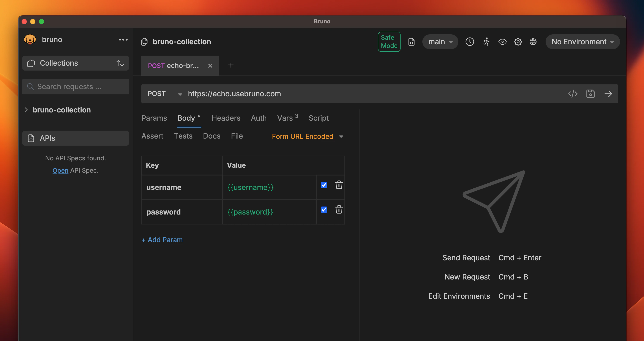
Task: Open the request history clock icon
Action: 470,42
